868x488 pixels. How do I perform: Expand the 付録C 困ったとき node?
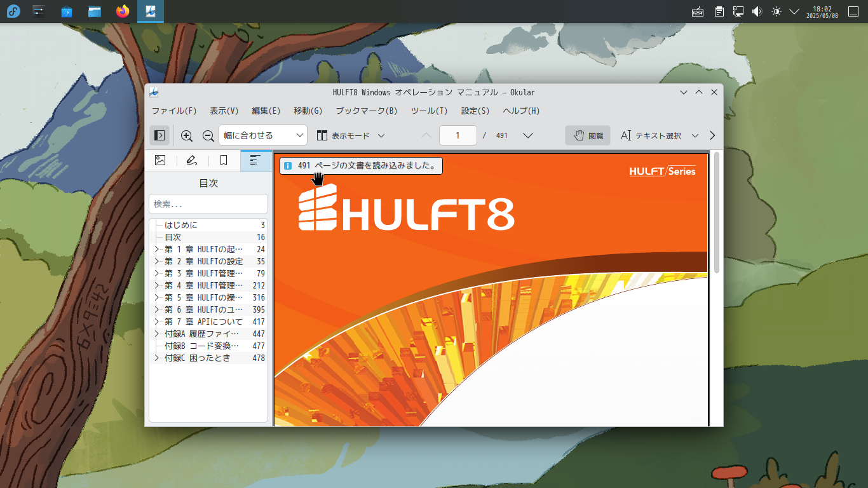click(x=156, y=358)
